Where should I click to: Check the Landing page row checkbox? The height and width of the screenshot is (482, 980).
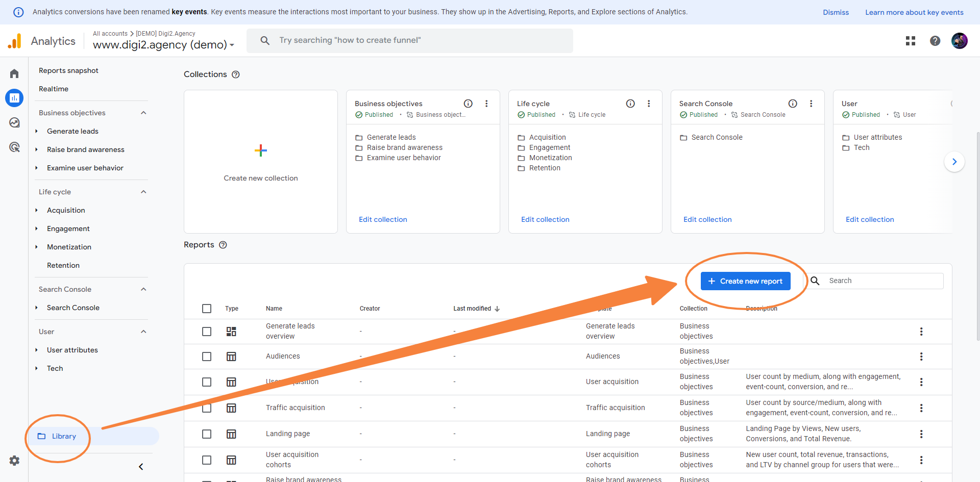[207, 434]
